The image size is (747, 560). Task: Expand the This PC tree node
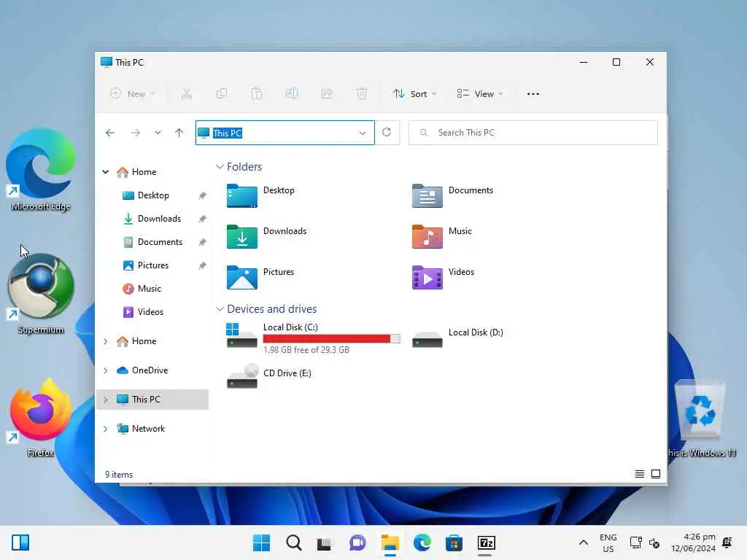point(106,400)
